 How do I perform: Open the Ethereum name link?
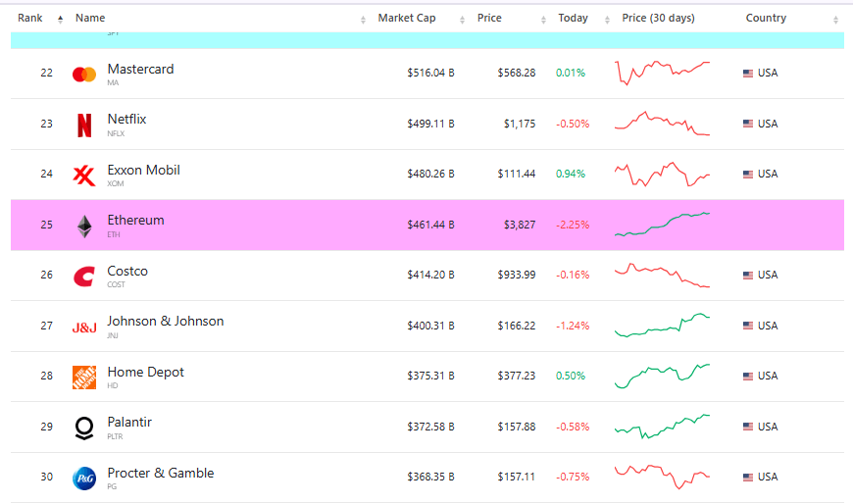[x=135, y=221]
